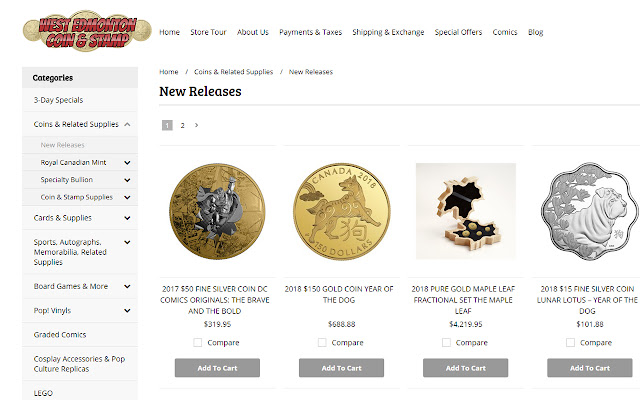Open the Special Offers menu item
640x400 pixels.
[459, 32]
